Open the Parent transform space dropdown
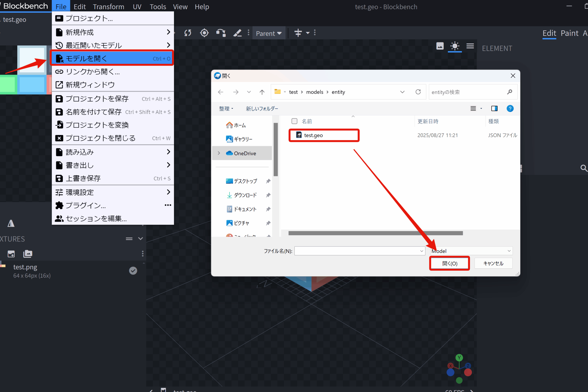 pos(269,33)
